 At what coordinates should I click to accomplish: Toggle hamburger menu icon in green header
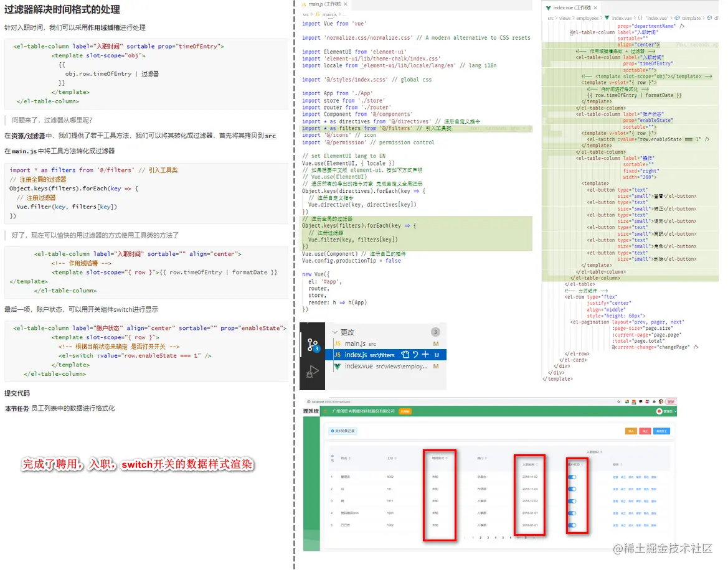[x=326, y=411]
